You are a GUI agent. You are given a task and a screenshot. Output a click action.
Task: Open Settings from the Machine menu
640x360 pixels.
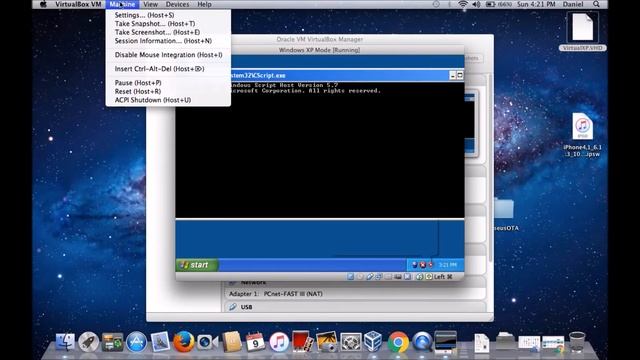coord(168,15)
